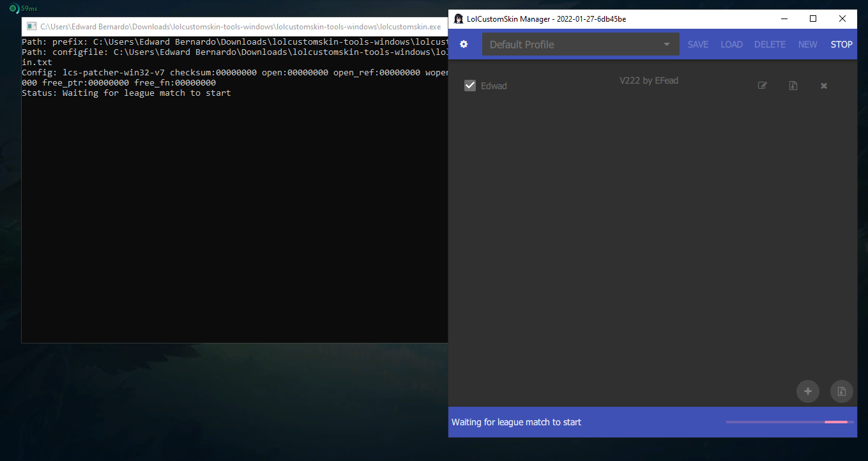Click the console window title bar icon
Screen dimensions: 868x461
(31, 27)
